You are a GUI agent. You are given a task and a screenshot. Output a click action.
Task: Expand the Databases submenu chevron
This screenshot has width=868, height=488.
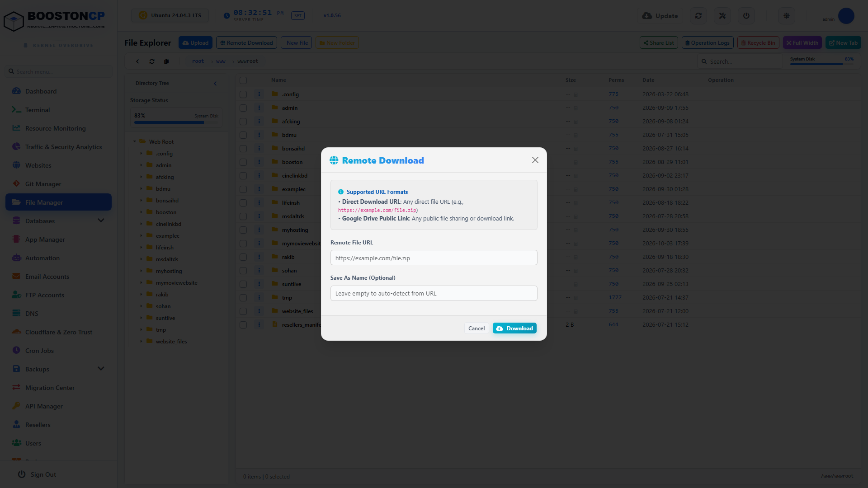[x=101, y=221]
